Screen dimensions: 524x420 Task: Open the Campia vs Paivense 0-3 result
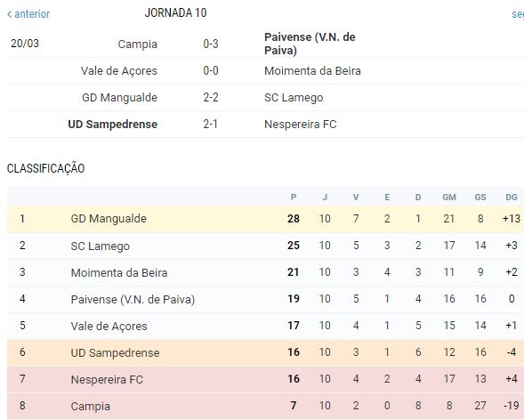211,44
